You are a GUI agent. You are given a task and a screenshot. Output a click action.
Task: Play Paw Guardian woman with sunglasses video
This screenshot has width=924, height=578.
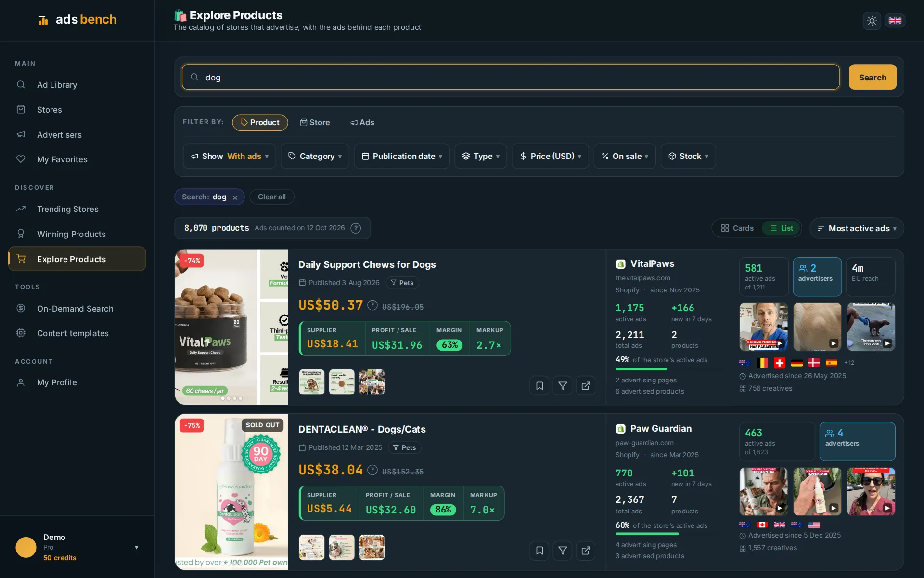871,491
